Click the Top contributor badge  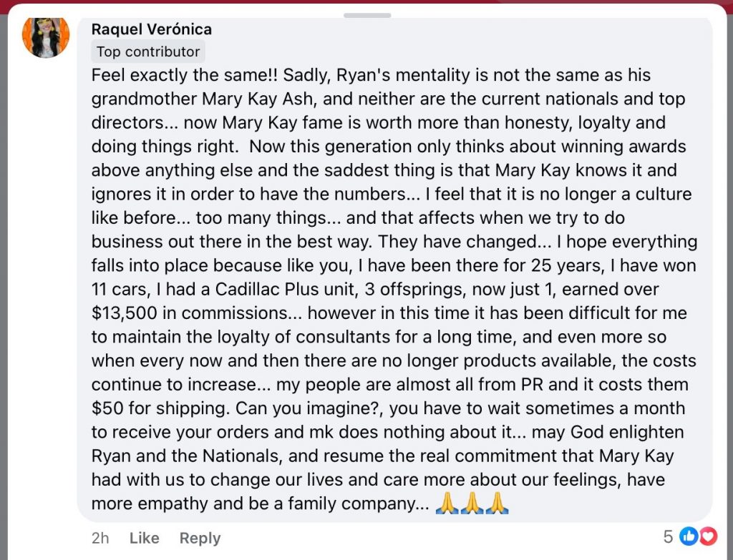pos(148,51)
